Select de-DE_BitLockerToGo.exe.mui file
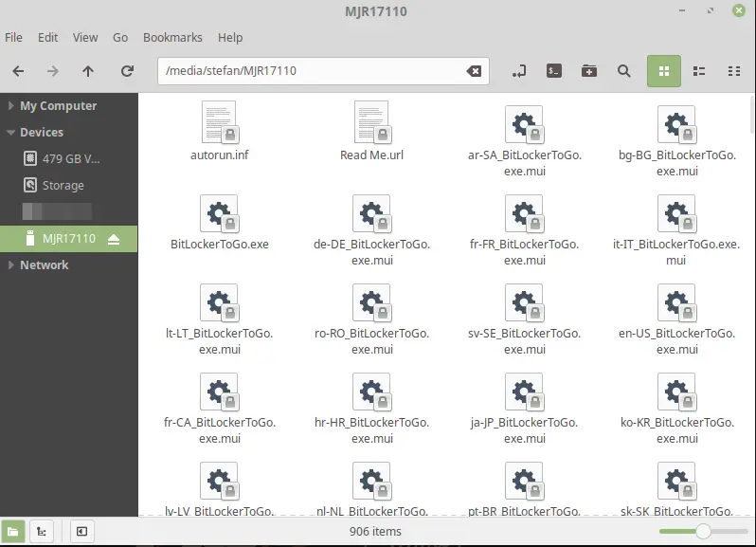756x547 pixels. 371,230
